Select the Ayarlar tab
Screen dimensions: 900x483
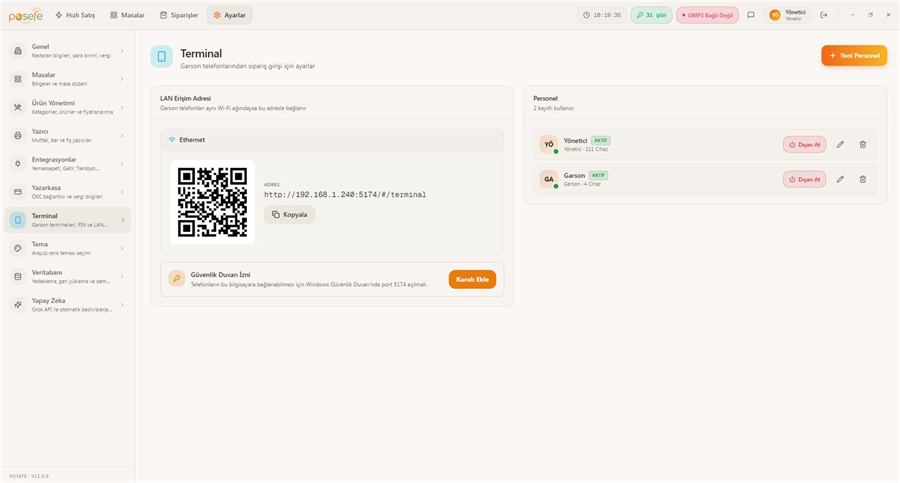coord(229,15)
